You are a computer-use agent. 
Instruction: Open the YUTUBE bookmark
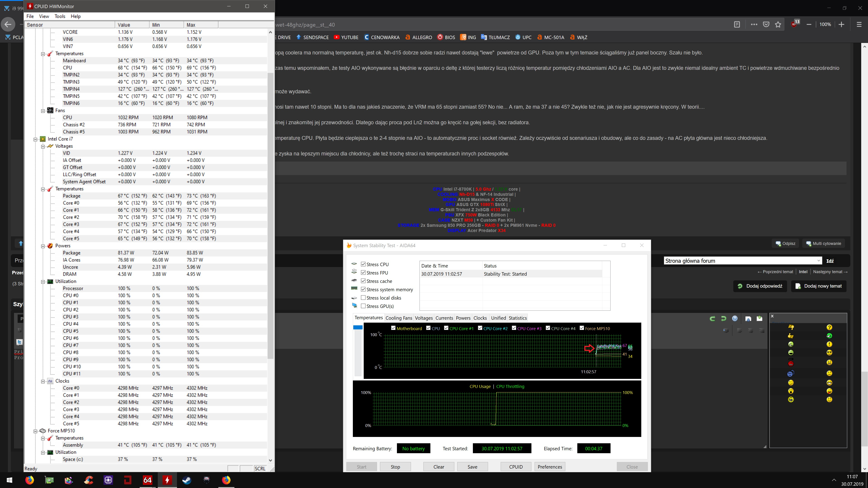pyautogui.click(x=346, y=37)
